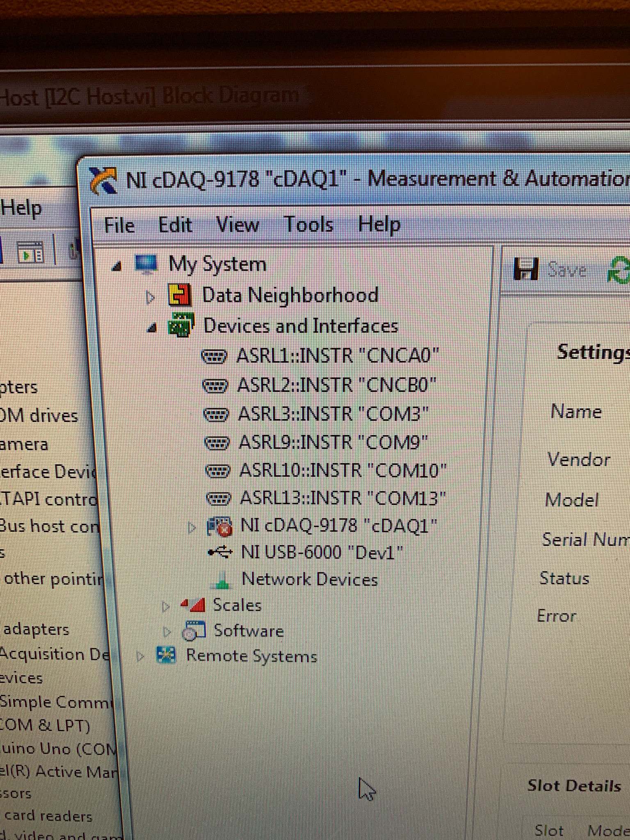
Task: Click "Bus host con" entry in background window
Action: (x=49, y=526)
